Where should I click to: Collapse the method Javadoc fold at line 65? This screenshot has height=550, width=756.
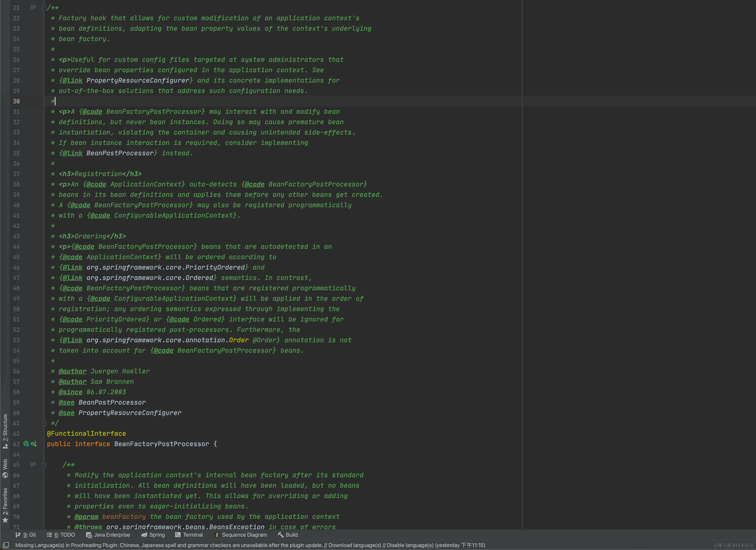[44, 465]
